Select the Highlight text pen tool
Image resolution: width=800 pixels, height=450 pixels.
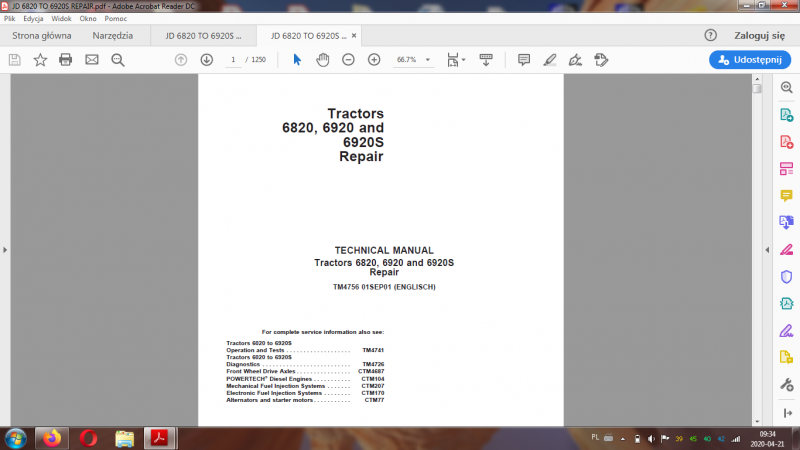pyautogui.click(x=549, y=60)
